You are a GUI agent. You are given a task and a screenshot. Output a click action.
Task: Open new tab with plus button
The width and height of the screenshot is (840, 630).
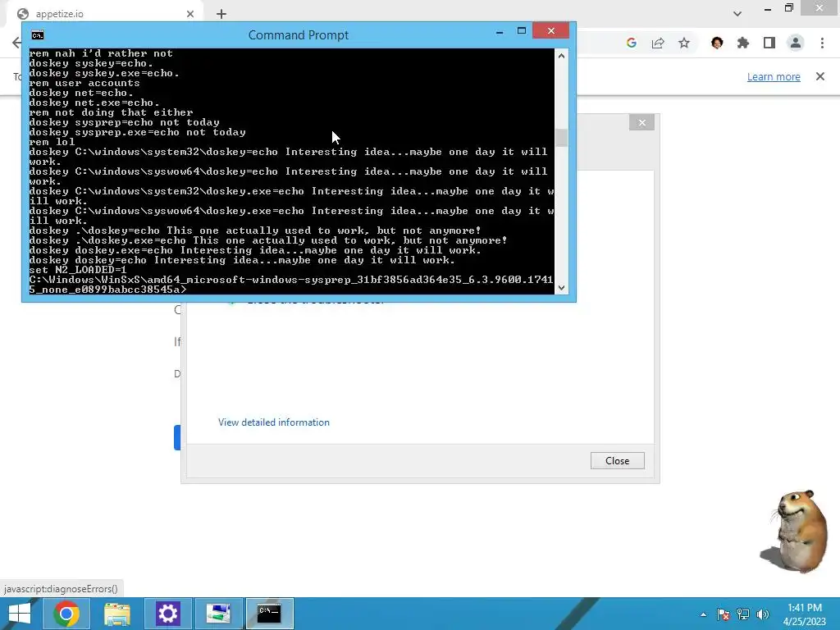221,14
